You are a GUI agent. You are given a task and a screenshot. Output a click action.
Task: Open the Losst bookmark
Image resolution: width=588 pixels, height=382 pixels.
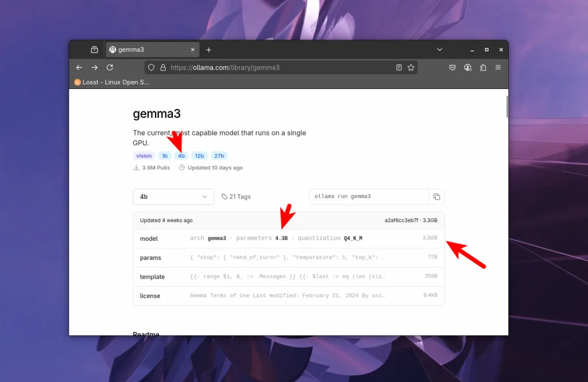point(112,82)
